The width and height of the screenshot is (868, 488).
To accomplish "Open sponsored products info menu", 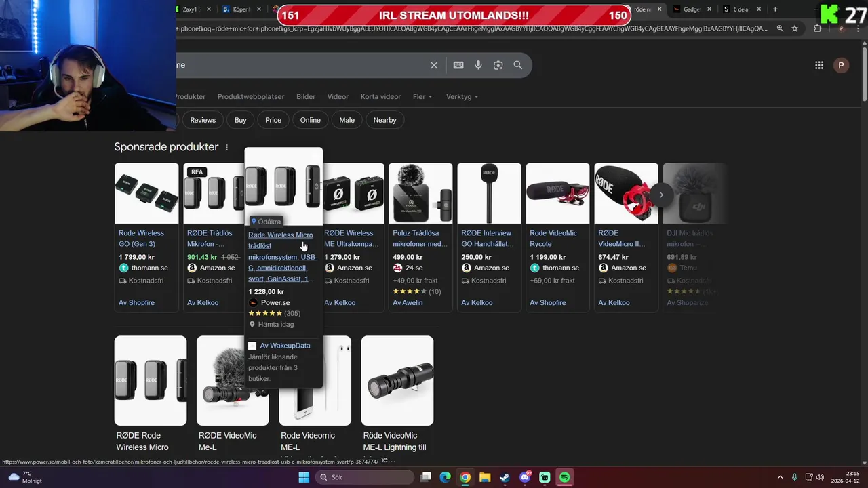I will pos(226,147).
